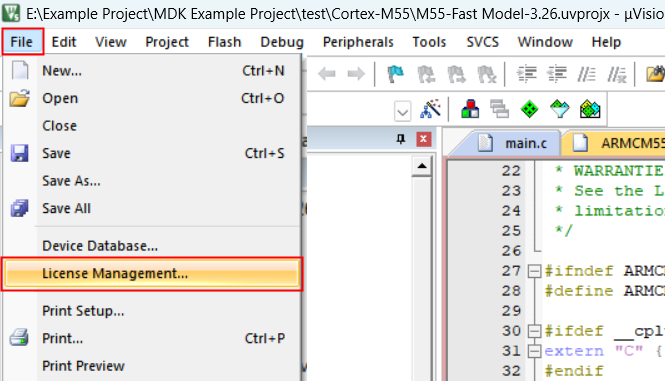Click the Comment selection icon
The image size is (665, 381).
coord(586,74)
